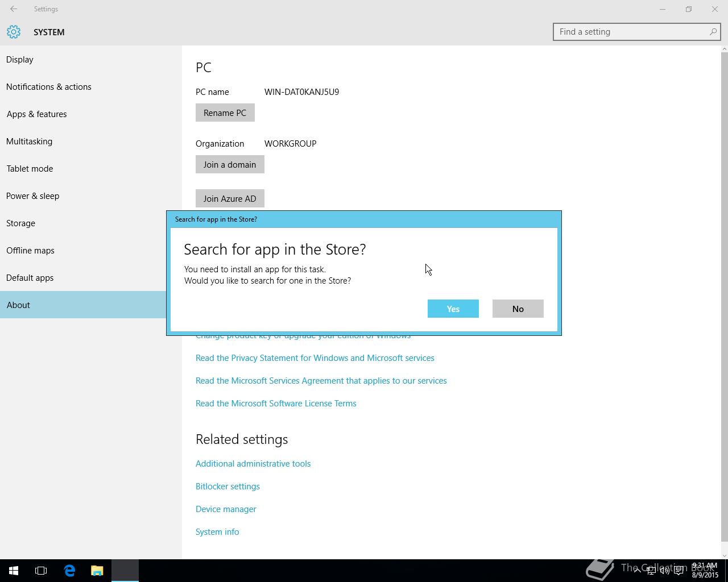Image resolution: width=728 pixels, height=582 pixels.
Task: Read the Privacy Statement link
Action: (315, 357)
